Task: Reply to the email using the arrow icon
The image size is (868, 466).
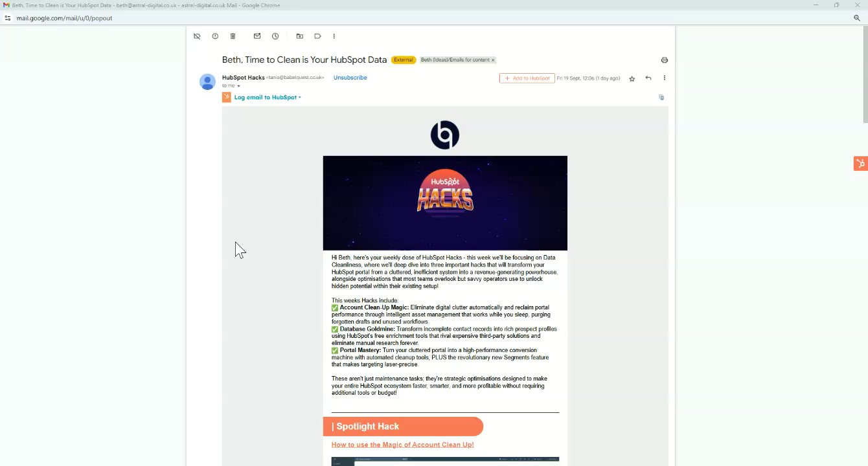Action: coord(648,78)
